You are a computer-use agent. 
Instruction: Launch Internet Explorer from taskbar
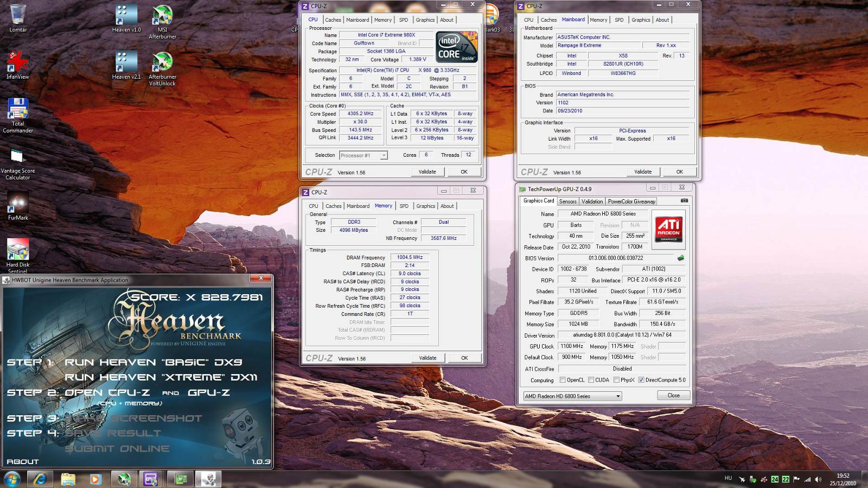click(40, 479)
